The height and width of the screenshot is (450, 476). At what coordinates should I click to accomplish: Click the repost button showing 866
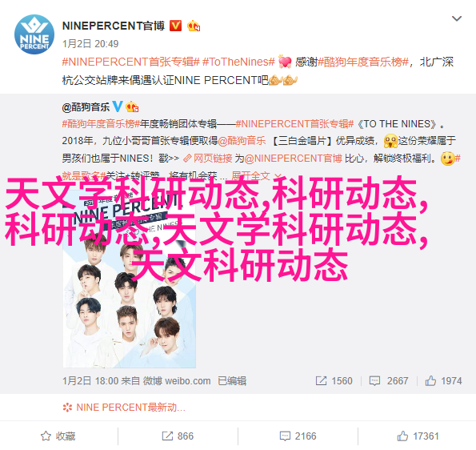(x=178, y=436)
